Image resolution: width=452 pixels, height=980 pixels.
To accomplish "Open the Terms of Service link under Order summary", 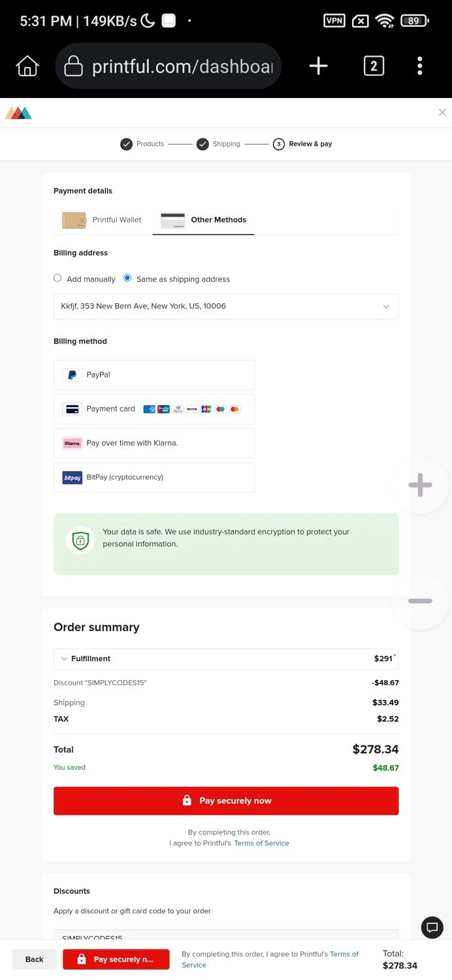I will pos(261,843).
